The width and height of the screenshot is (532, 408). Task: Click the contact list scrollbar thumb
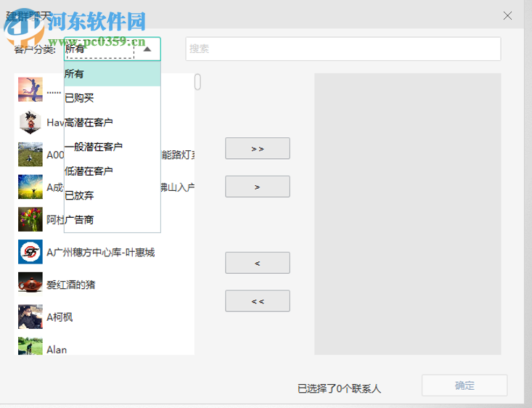(x=197, y=82)
